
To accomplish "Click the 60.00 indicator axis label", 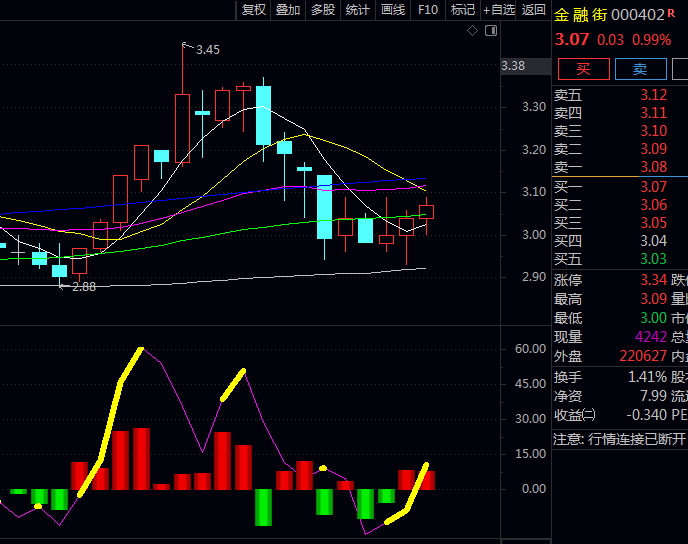I will pyautogui.click(x=530, y=349).
